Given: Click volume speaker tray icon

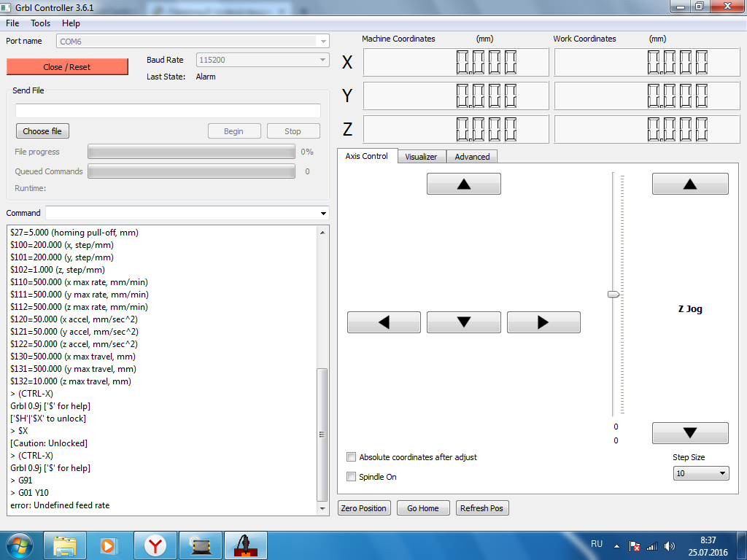Looking at the screenshot, I should pyautogui.click(x=670, y=547).
